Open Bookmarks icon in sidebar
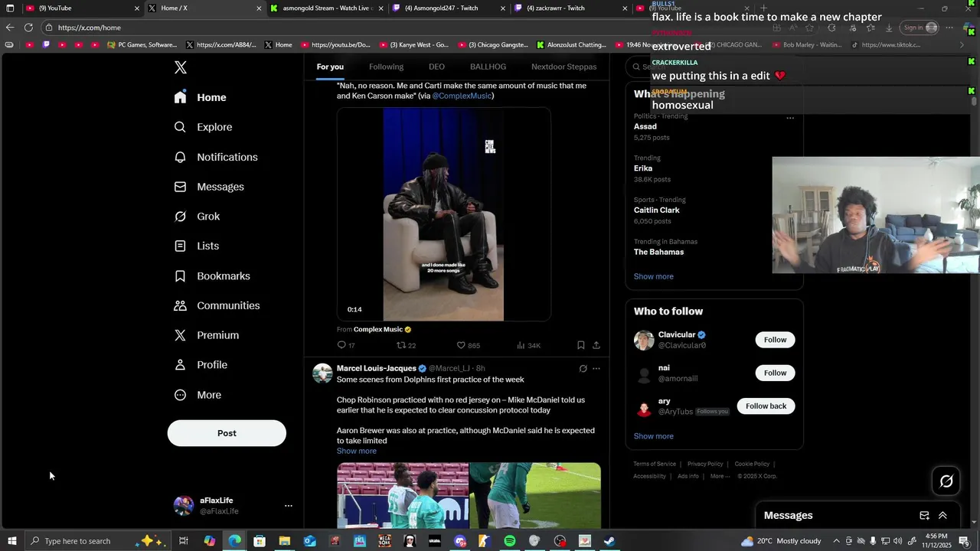Viewport: 980px width, 551px height. point(180,275)
